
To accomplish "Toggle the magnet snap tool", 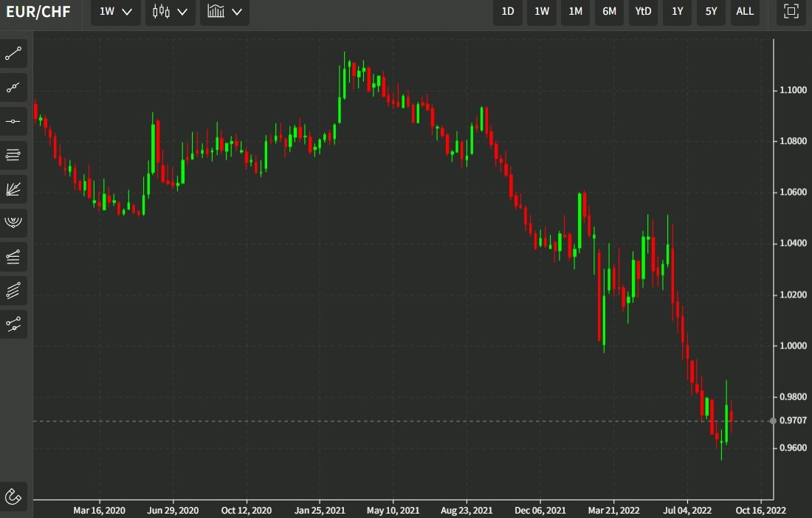I will [x=13, y=497].
